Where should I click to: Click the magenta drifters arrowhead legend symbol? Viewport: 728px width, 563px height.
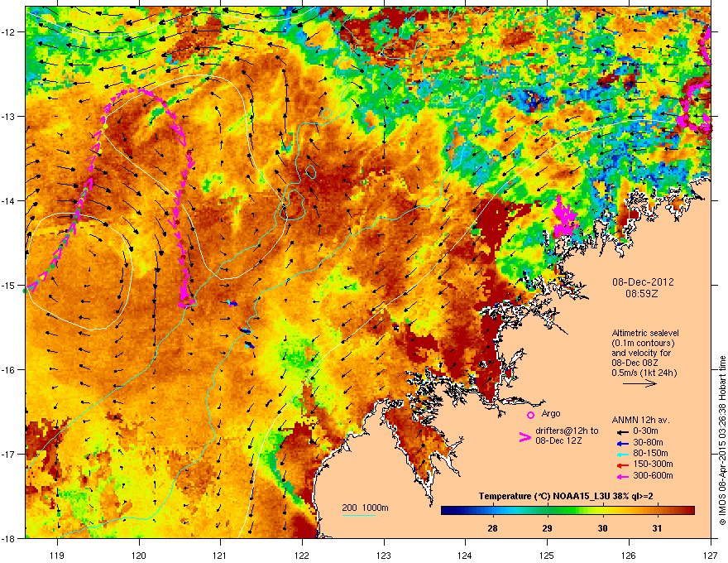pyautogui.click(x=524, y=437)
